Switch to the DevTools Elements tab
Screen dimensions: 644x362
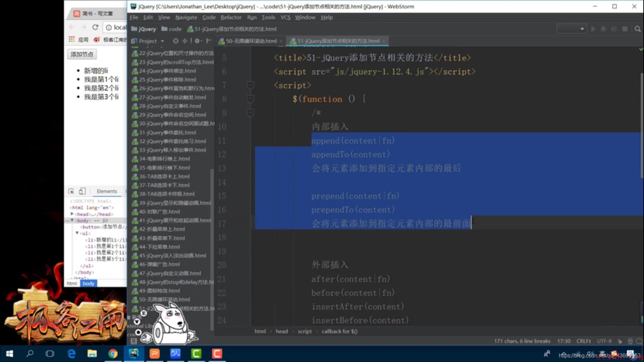coord(107,191)
